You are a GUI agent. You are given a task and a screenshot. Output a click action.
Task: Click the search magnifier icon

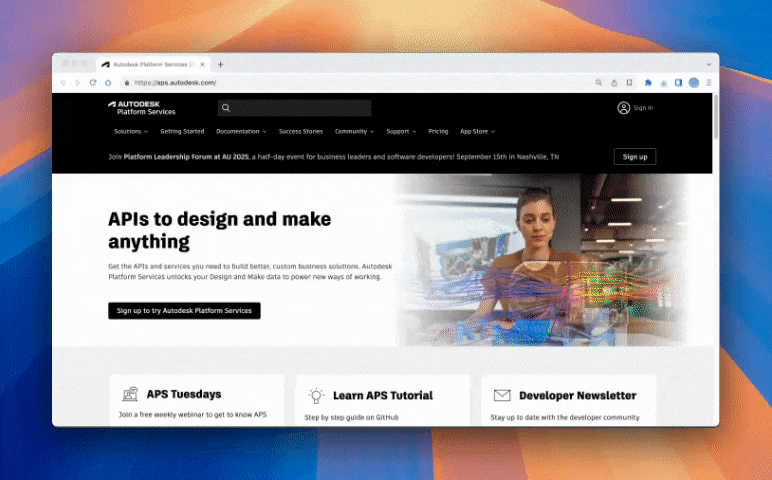[226, 108]
